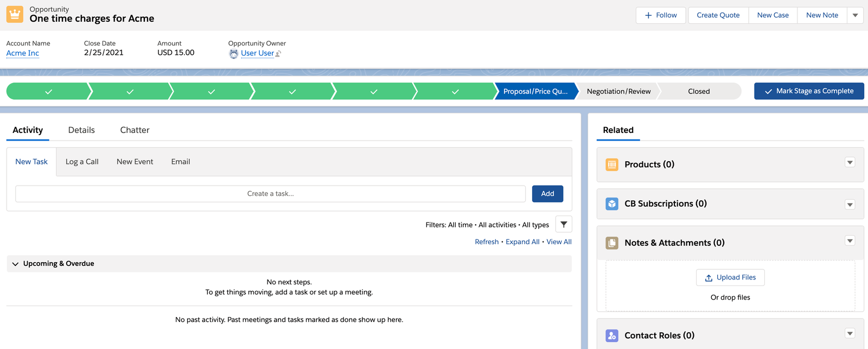Switch to the Details tab

pos(81,130)
